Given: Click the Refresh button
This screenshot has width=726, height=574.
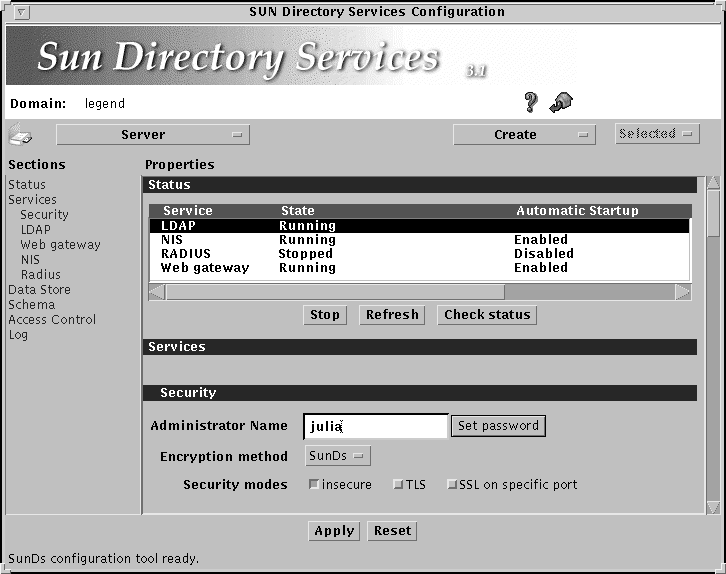Looking at the screenshot, I should [392, 315].
